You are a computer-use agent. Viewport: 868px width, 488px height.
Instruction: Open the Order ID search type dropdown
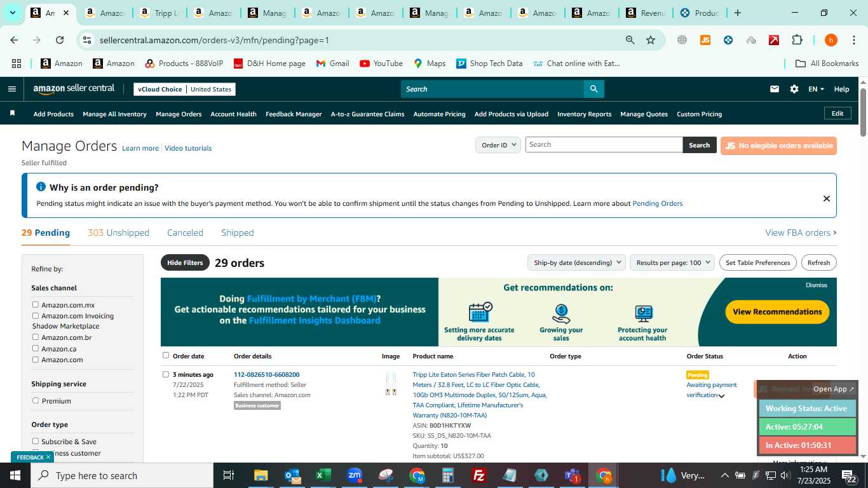pos(498,145)
